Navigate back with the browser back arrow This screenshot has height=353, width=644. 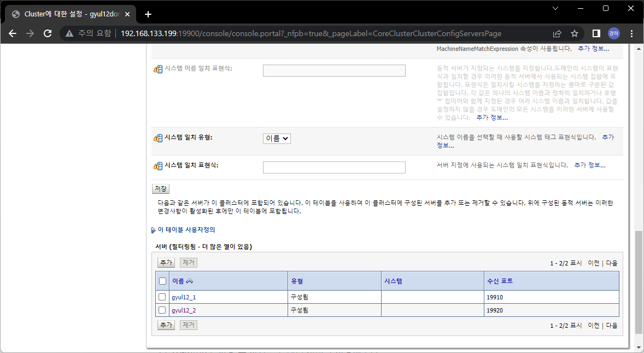coord(13,33)
